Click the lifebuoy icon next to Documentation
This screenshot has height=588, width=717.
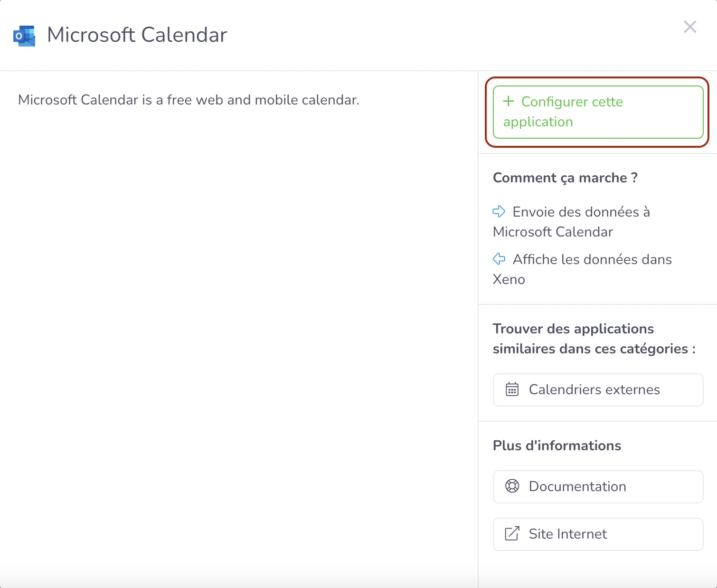[x=512, y=486]
